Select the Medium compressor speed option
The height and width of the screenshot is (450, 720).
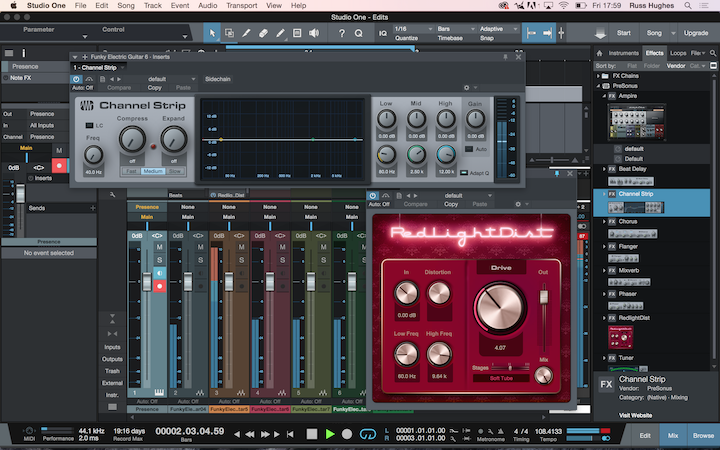point(153,171)
